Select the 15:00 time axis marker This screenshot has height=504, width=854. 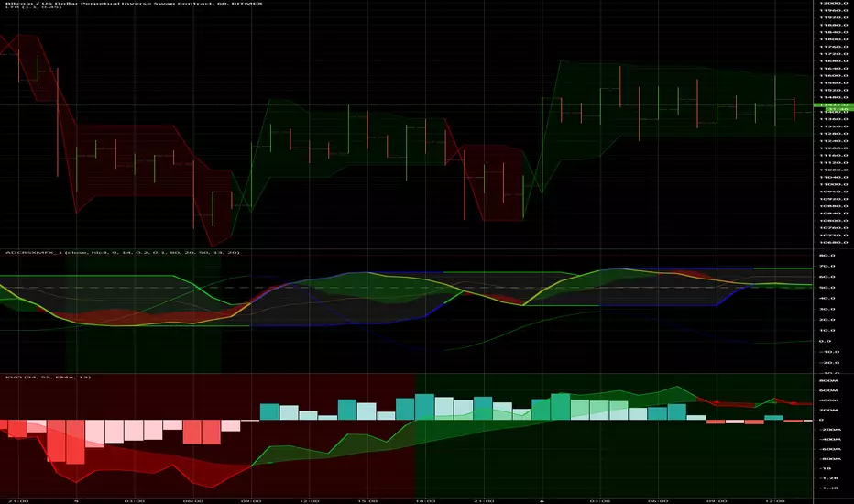click(x=367, y=500)
